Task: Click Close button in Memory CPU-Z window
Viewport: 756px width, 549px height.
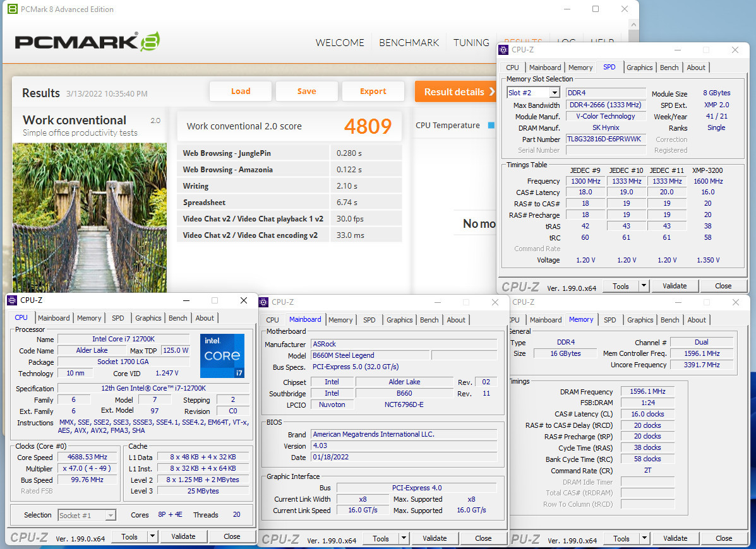Action: pyautogui.click(x=723, y=538)
